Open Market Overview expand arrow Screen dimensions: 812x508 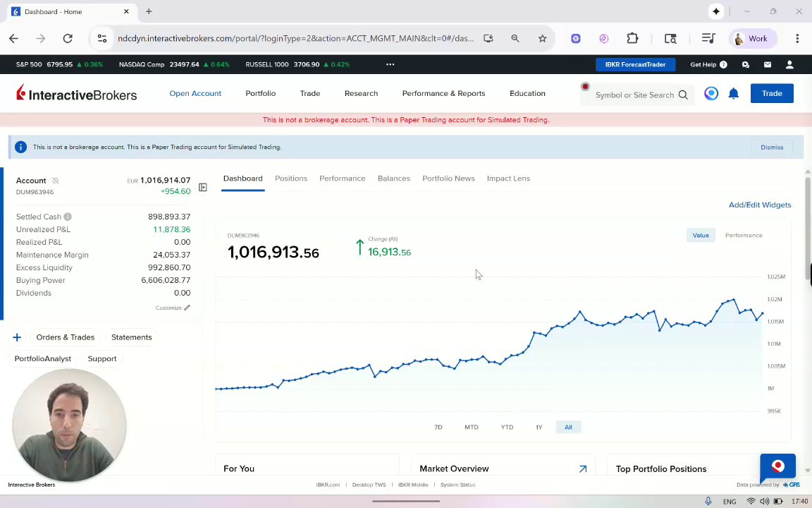click(x=583, y=468)
